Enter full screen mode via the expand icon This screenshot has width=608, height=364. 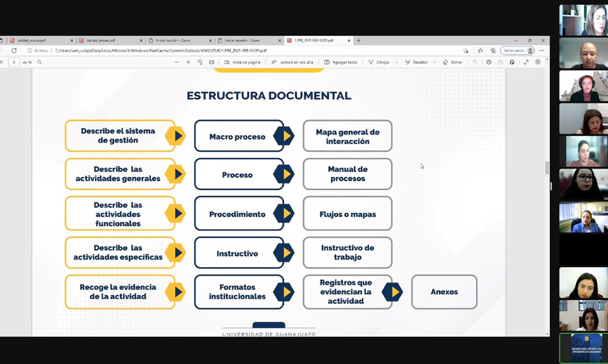(527, 62)
